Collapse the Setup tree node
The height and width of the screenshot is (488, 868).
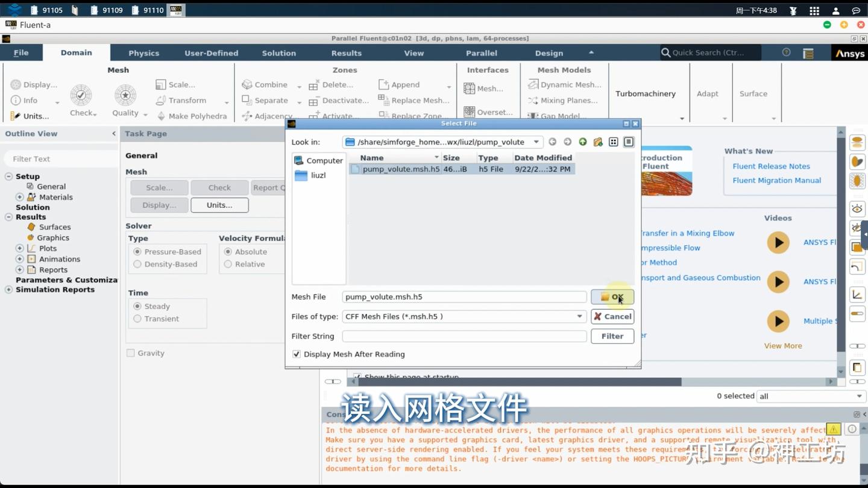pyautogui.click(x=8, y=177)
